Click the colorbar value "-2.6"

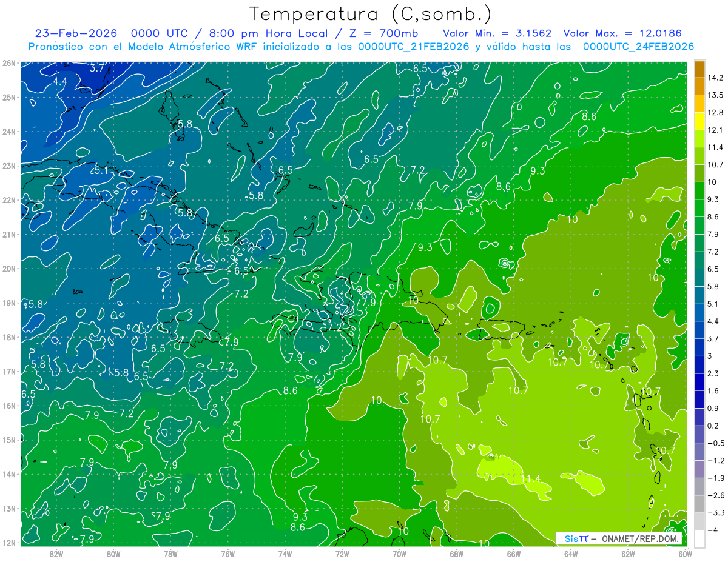tap(715, 495)
